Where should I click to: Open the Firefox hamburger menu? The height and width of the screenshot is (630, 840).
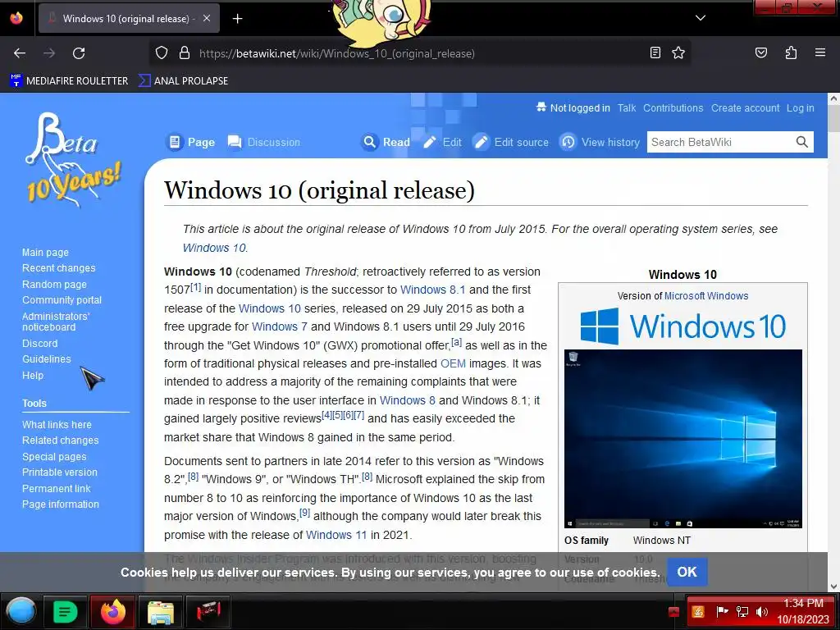(820, 52)
